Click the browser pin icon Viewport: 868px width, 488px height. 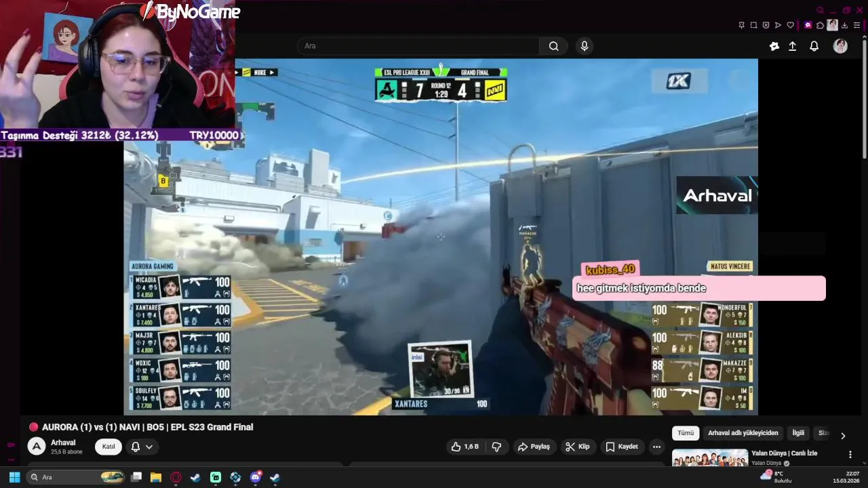click(741, 25)
